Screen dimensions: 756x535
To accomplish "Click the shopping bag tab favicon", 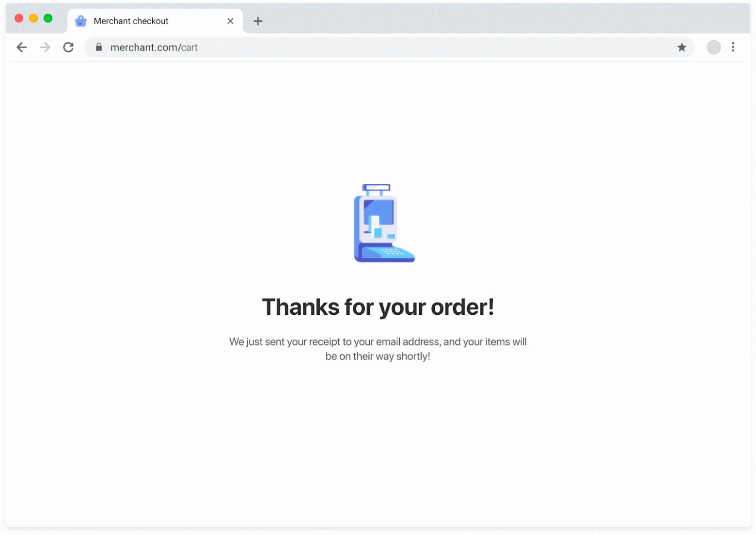I will 80,21.
